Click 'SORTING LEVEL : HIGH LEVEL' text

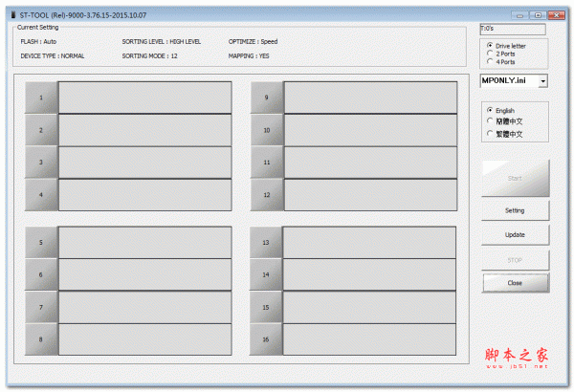162,41
